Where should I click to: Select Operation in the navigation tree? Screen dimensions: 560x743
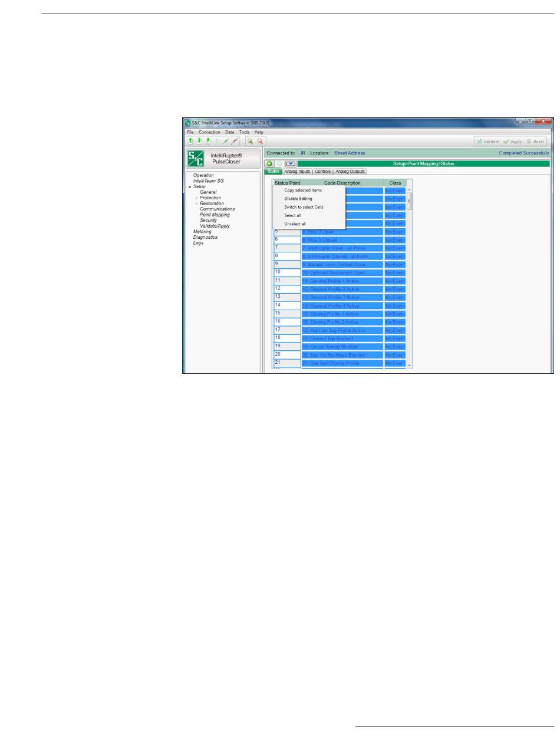coord(203,175)
